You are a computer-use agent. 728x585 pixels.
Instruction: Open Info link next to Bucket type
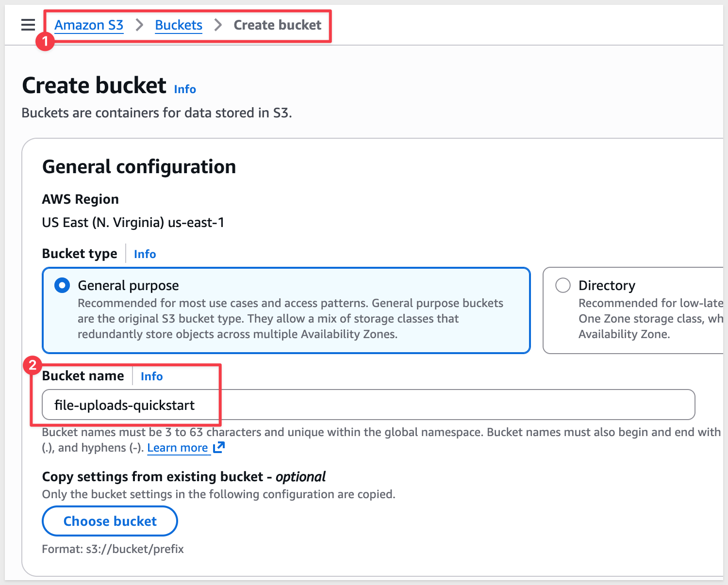tap(145, 254)
